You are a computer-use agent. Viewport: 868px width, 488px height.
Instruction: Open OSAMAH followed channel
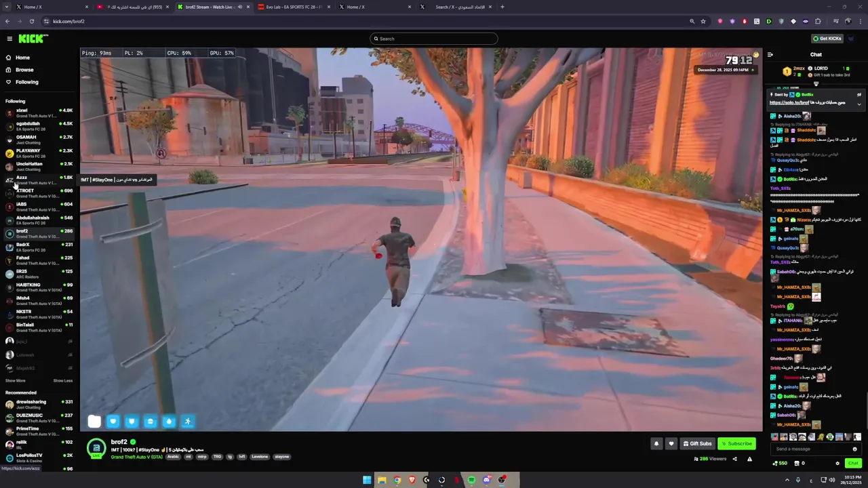(x=38, y=140)
